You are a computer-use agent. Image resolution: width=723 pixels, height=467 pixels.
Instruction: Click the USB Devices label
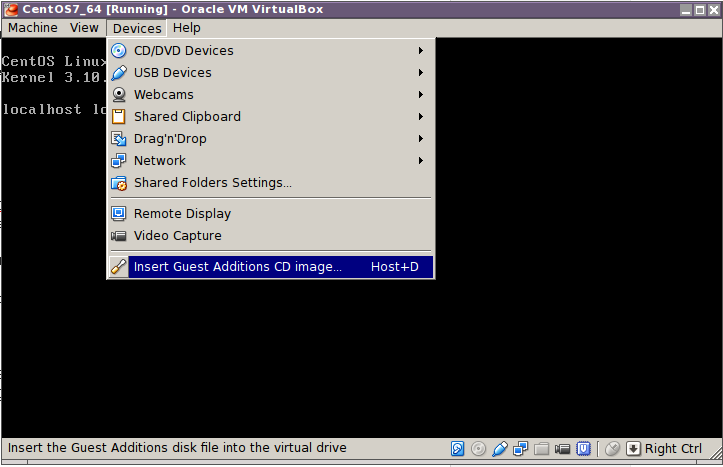coord(172,73)
